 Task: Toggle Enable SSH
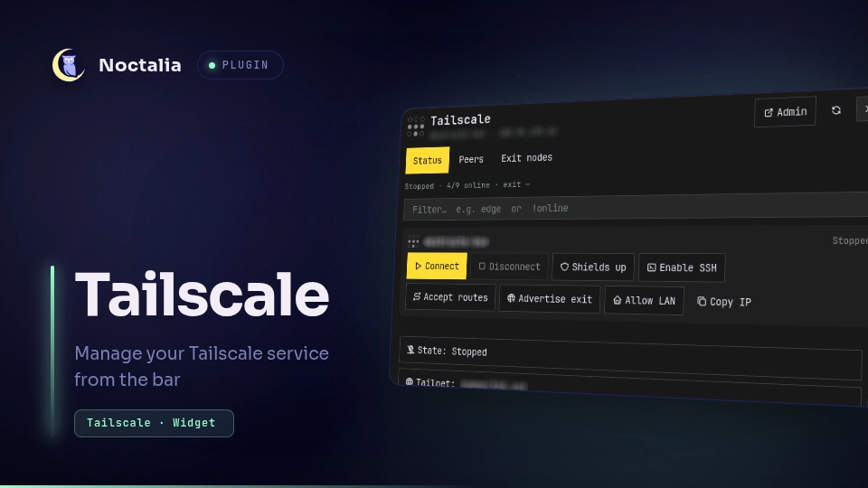coord(682,267)
